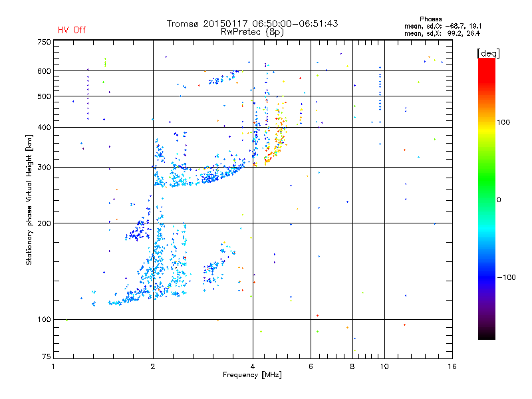The image size is (532, 399).
Task: Select the "mean, sd,O: -68.7, 19.1" line
Action: tap(443, 26)
